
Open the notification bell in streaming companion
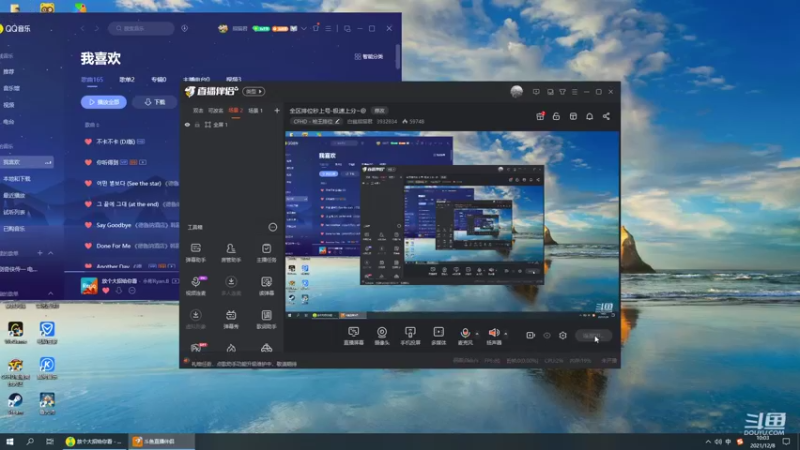point(589,116)
